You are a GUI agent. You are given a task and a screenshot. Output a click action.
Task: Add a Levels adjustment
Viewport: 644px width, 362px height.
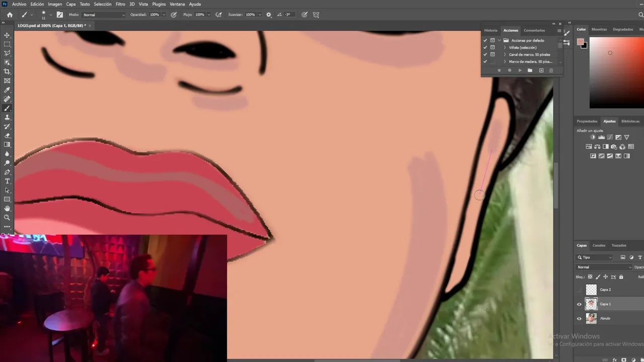(601, 137)
